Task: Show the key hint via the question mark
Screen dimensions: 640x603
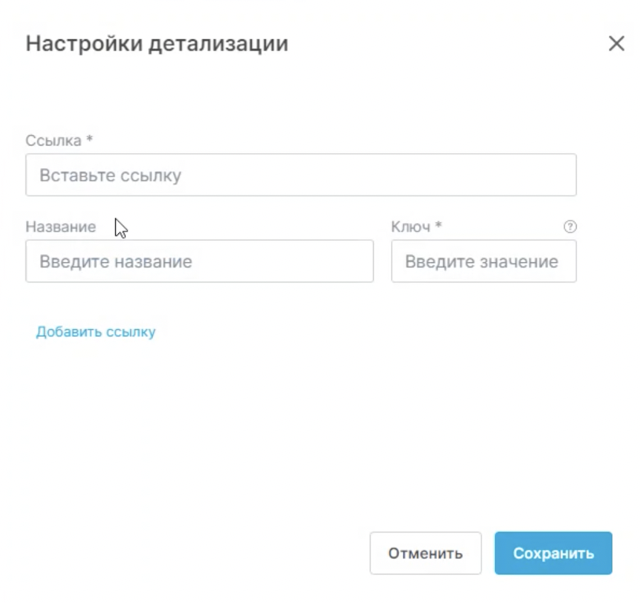Action: pos(570,227)
